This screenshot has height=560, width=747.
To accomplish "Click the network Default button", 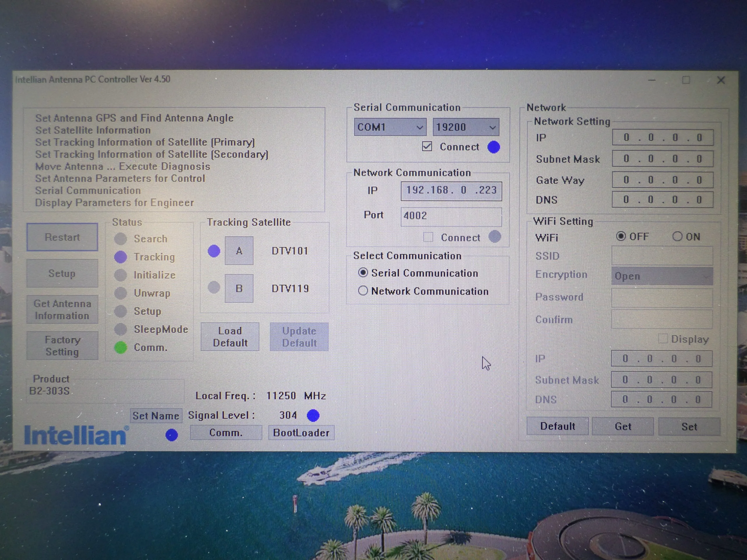I will click(558, 426).
